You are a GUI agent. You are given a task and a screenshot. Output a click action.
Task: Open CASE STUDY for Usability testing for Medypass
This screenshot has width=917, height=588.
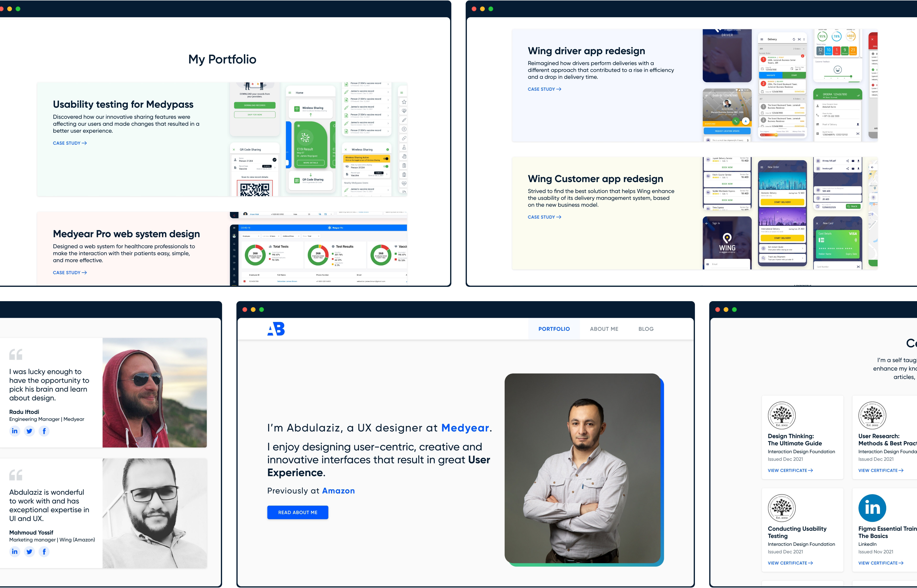click(70, 143)
